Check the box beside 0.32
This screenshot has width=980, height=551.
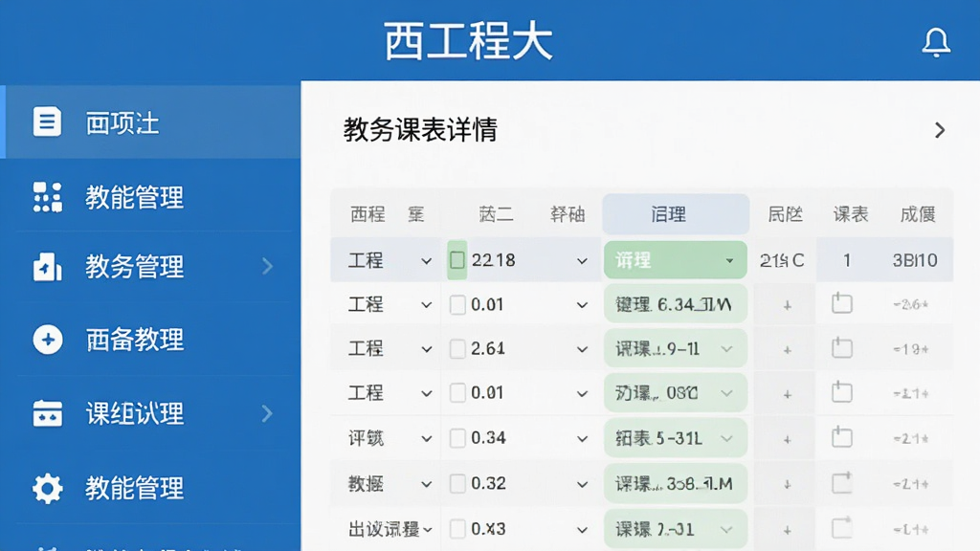pos(457,483)
